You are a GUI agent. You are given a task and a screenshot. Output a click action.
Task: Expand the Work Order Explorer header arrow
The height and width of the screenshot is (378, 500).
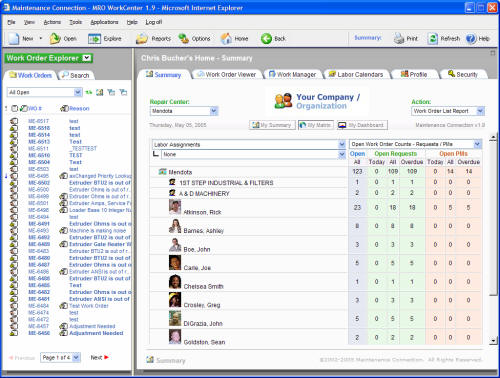point(87,58)
